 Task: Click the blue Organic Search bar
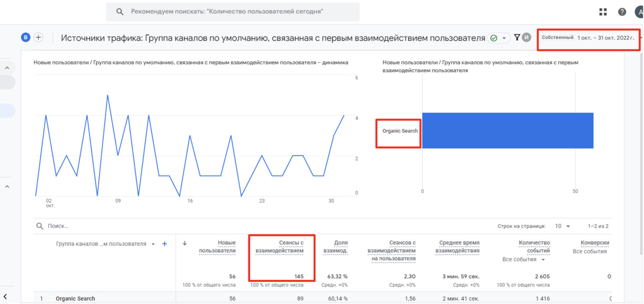(x=508, y=131)
